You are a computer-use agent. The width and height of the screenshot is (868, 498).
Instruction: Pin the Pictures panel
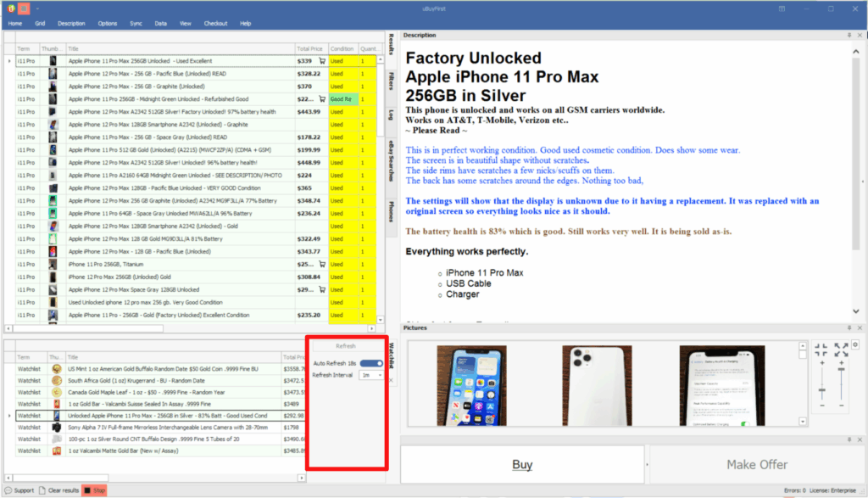[x=849, y=328]
